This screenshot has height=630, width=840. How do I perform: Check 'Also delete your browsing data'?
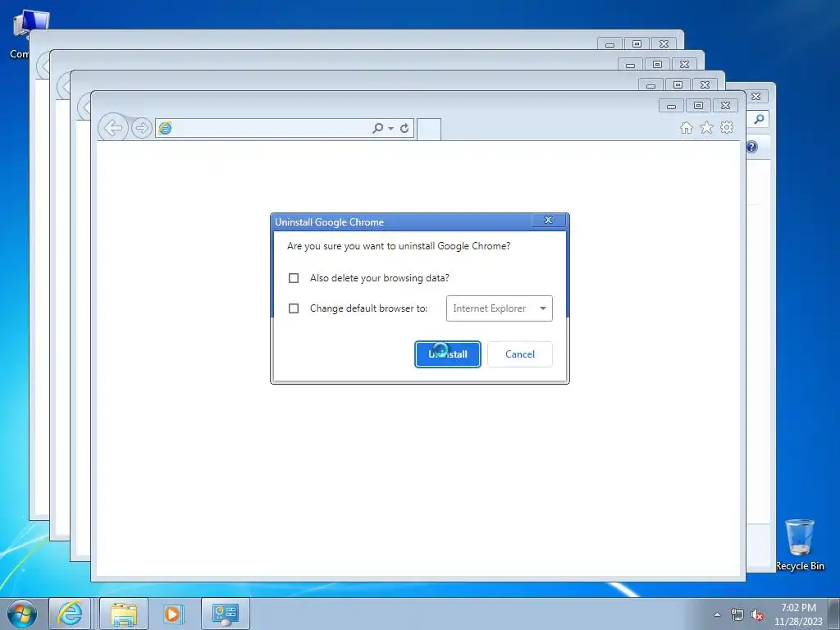(x=294, y=278)
